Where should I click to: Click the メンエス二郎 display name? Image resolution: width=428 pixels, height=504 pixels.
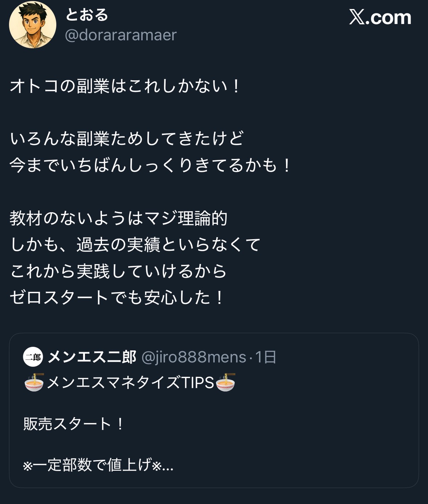point(92,357)
